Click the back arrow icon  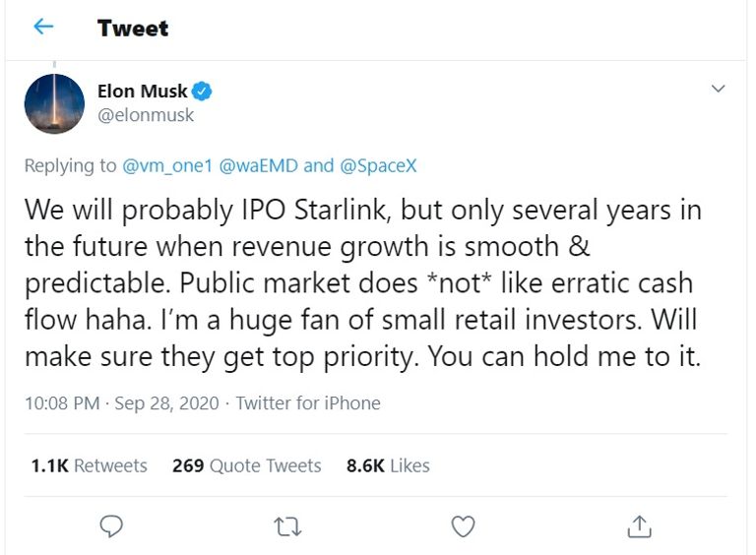tap(43, 28)
